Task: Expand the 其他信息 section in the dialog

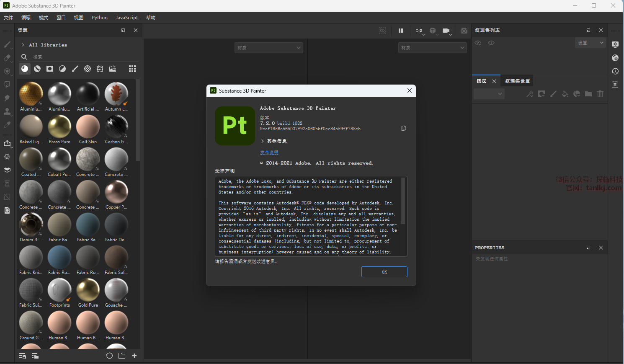Action: click(263, 141)
